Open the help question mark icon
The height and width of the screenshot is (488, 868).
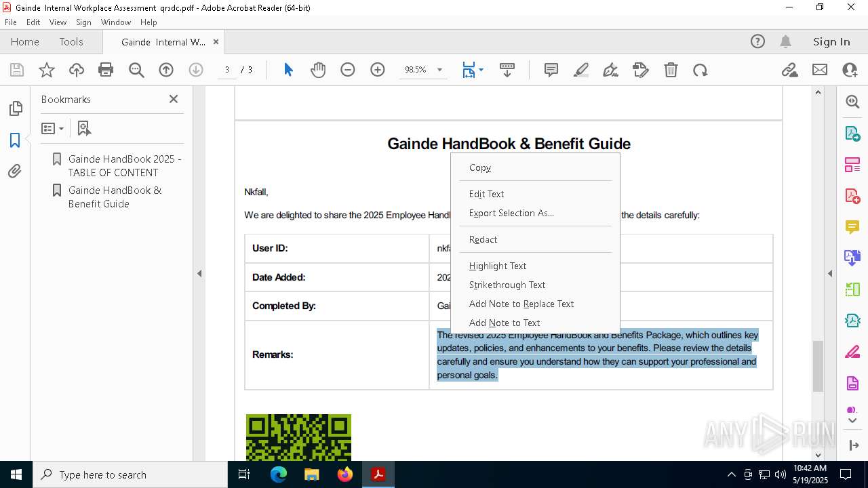[x=757, y=41]
